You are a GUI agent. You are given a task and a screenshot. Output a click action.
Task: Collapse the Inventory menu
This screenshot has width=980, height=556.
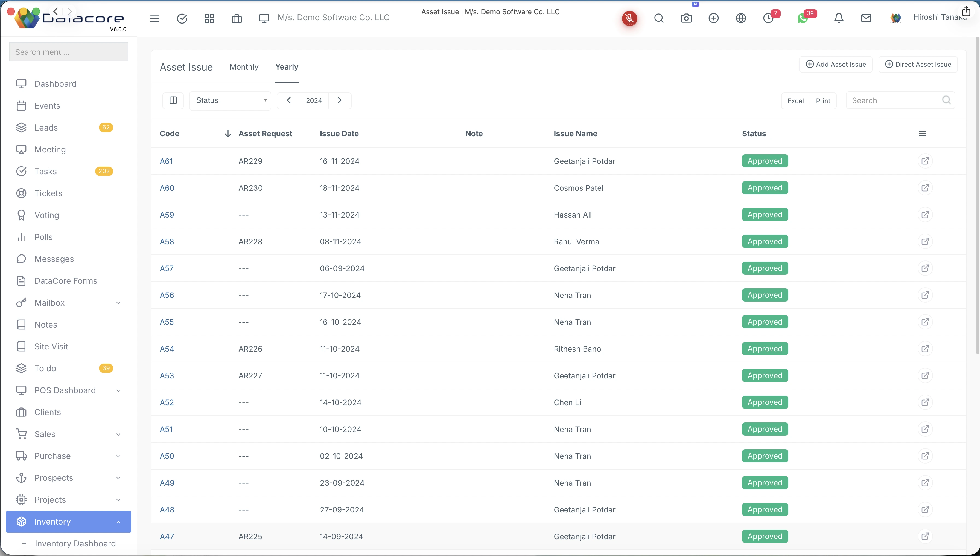(x=69, y=522)
